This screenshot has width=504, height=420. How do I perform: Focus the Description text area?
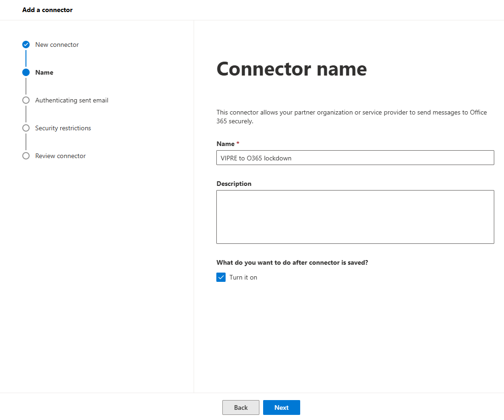(355, 216)
